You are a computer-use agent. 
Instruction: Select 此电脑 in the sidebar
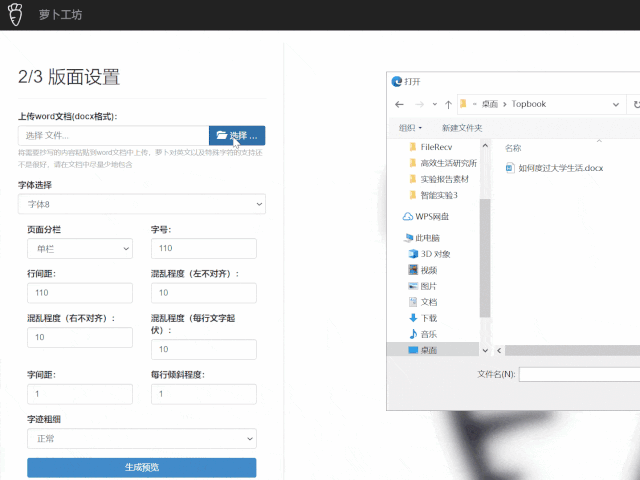[422, 238]
